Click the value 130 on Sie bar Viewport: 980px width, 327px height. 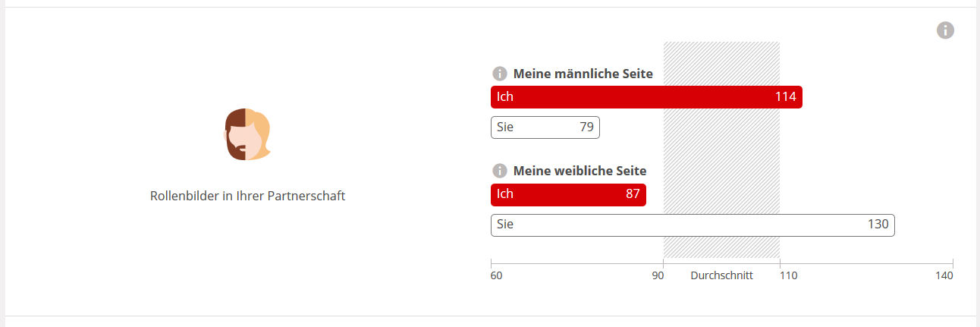[x=878, y=225]
